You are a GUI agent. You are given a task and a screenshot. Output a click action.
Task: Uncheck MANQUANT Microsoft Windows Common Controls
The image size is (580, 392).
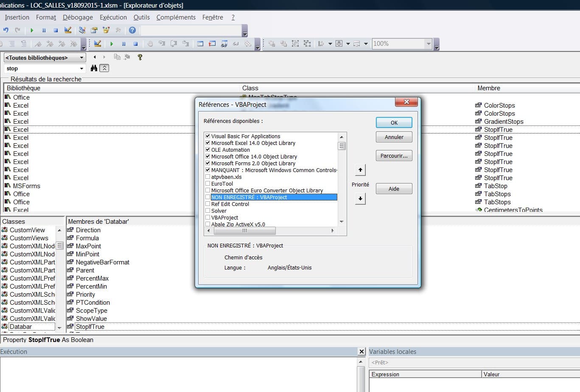click(x=207, y=170)
